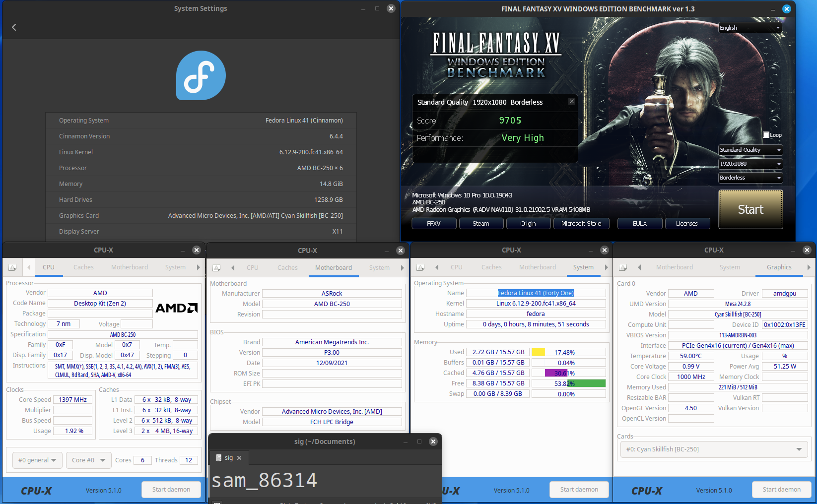Click the Threads count field showing 12

[x=189, y=460]
